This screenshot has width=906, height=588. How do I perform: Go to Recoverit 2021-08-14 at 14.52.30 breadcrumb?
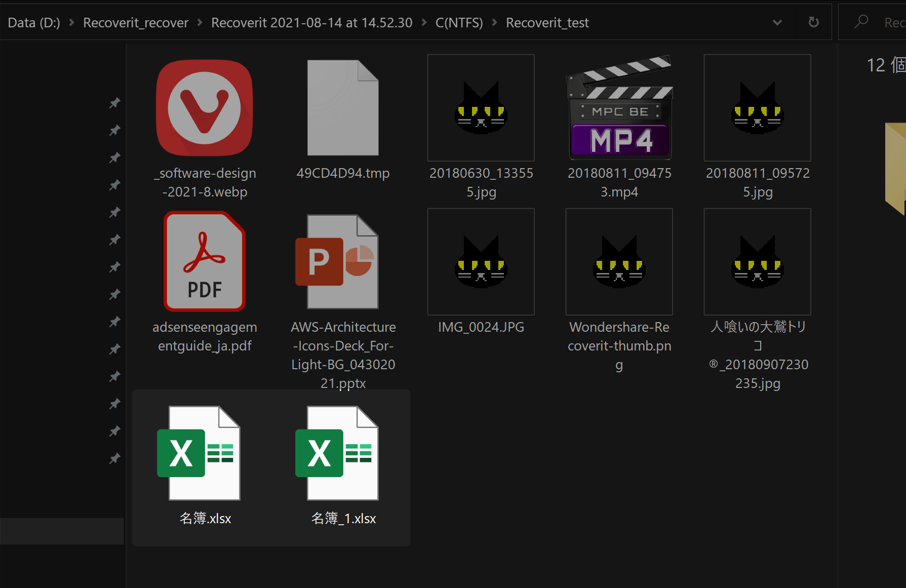point(312,23)
